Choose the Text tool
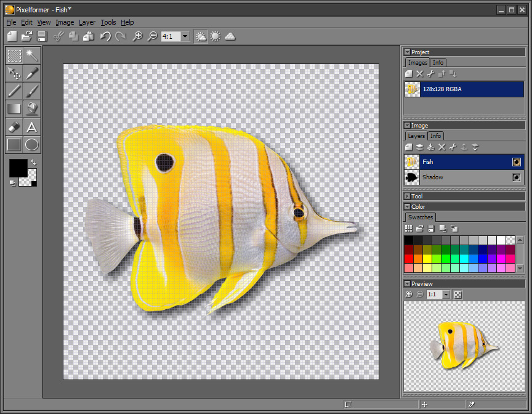This screenshot has width=532, height=414. (x=32, y=127)
